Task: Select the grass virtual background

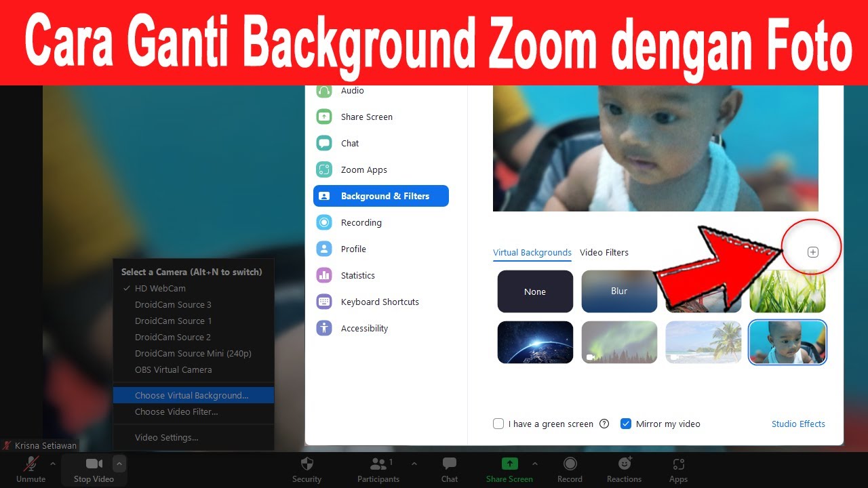Action: coord(787,291)
